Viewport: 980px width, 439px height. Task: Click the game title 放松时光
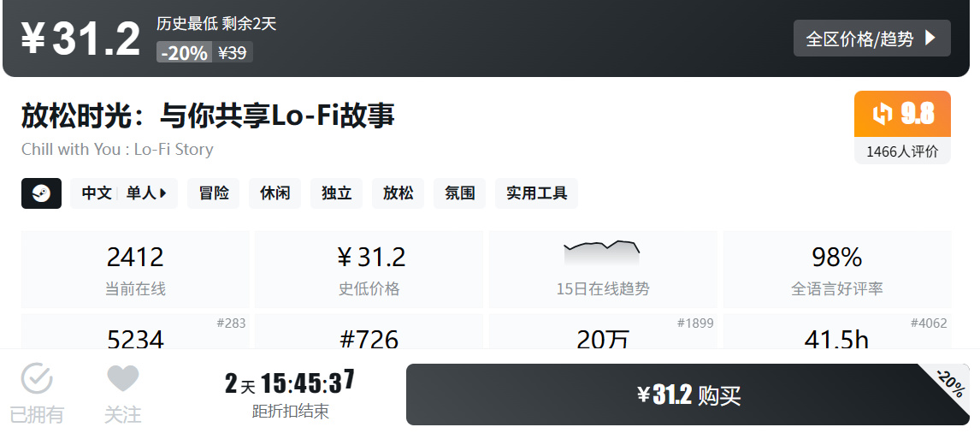point(208,116)
